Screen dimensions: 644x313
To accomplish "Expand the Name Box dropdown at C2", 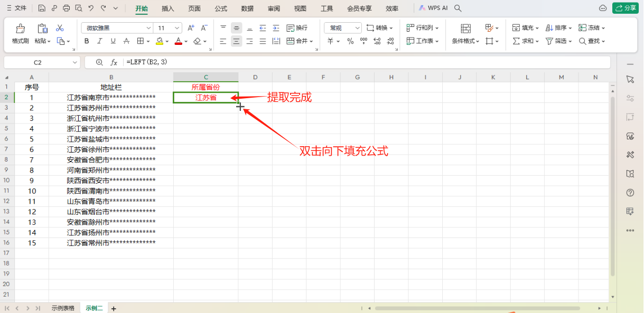I will click(74, 62).
